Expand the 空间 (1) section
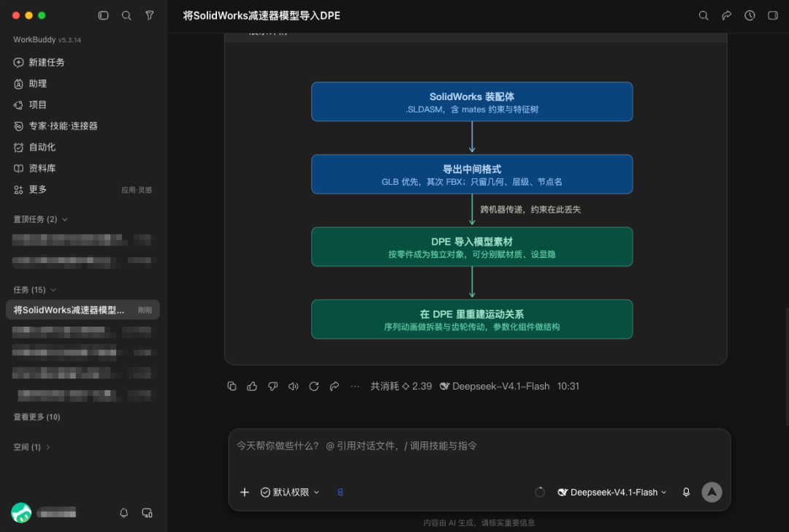 pyautogui.click(x=31, y=447)
